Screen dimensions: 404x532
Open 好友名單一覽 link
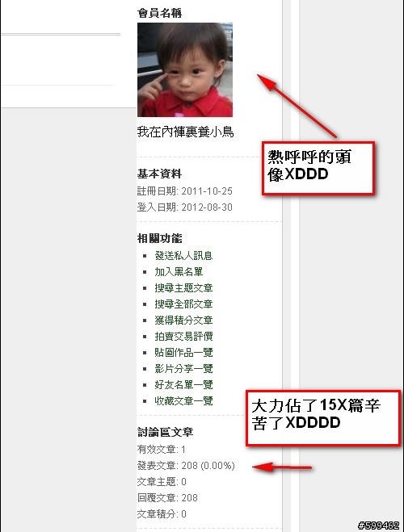click(x=183, y=384)
